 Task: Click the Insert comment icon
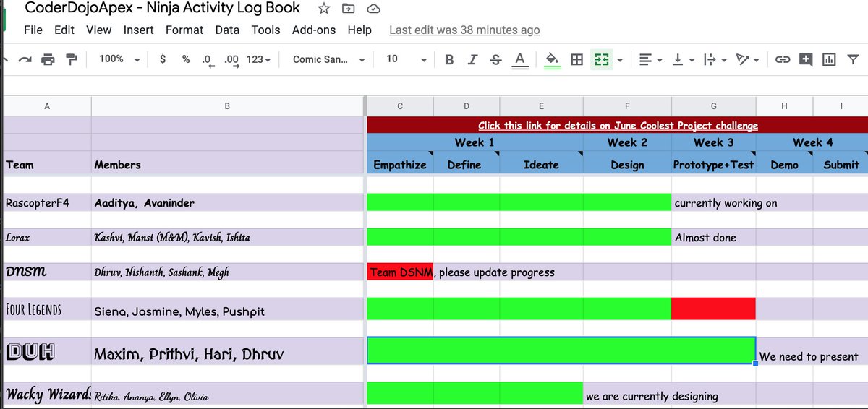pyautogui.click(x=806, y=59)
